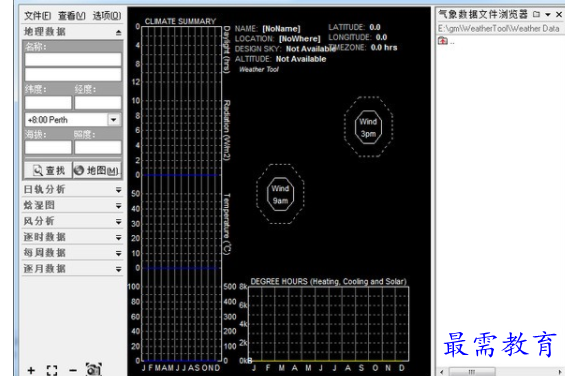
Task: Click the DEGREE HOURS chart title
Action: [x=328, y=282]
